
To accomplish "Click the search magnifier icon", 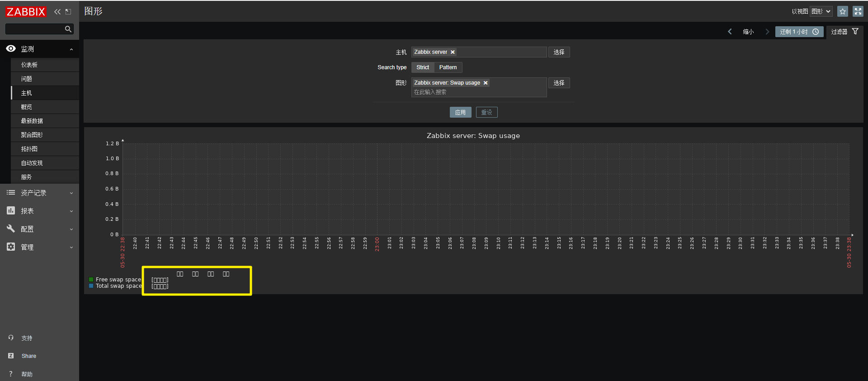I will tap(68, 29).
